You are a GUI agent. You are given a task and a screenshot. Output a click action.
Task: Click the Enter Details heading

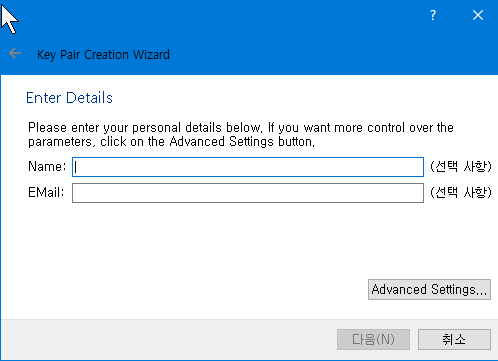69,98
